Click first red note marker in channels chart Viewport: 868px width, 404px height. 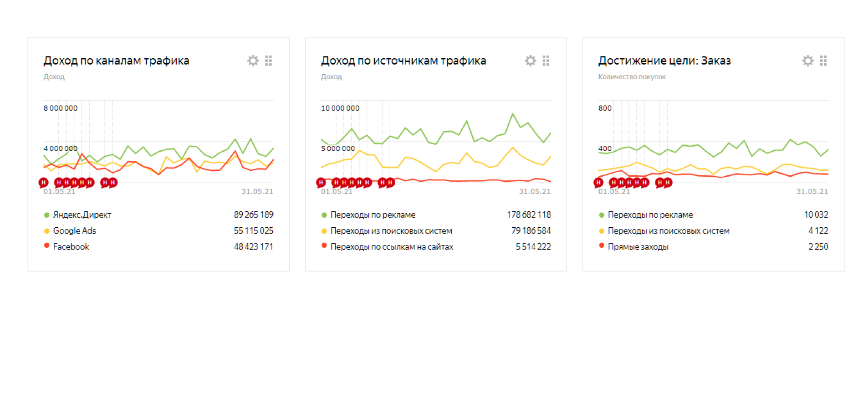click(x=43, y=183)
